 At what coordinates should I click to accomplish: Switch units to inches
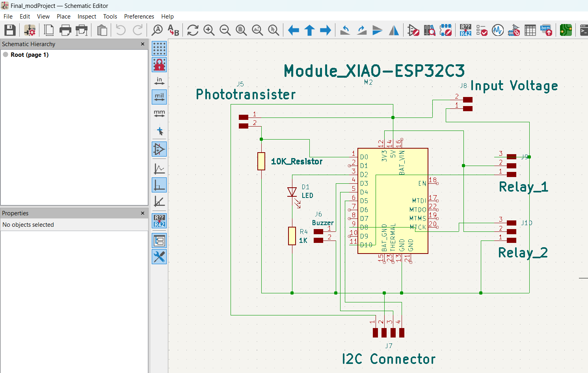click(x=159, y=81)
